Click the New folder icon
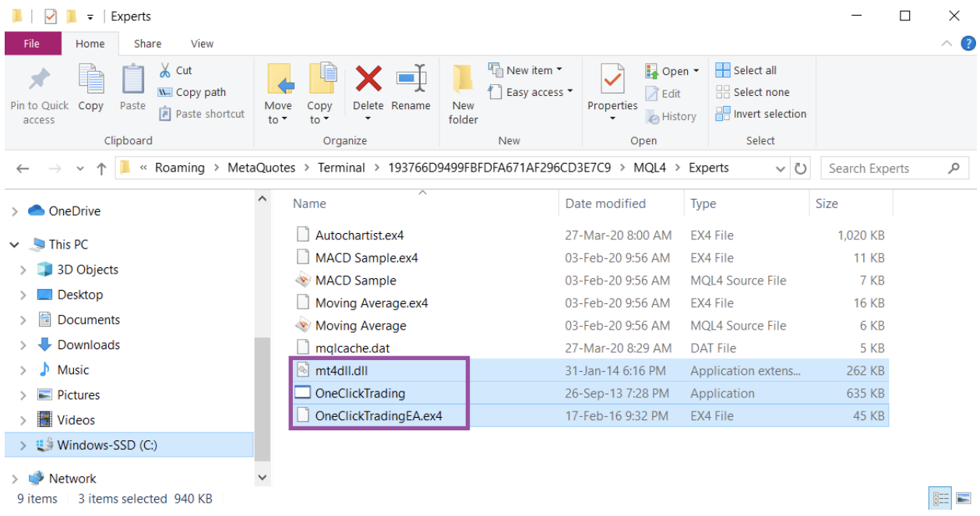 [x=464, y=80]
